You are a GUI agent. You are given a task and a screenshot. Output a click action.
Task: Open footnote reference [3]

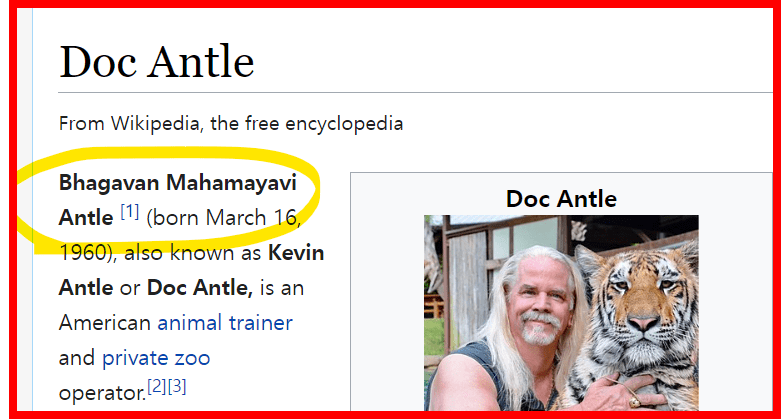(x=176, y=386)
